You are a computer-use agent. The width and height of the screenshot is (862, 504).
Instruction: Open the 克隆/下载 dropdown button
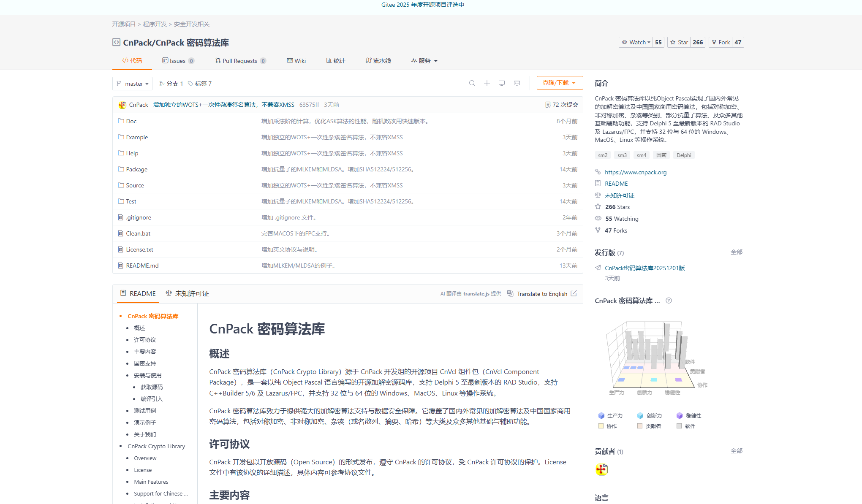click(x=559, y=83)
